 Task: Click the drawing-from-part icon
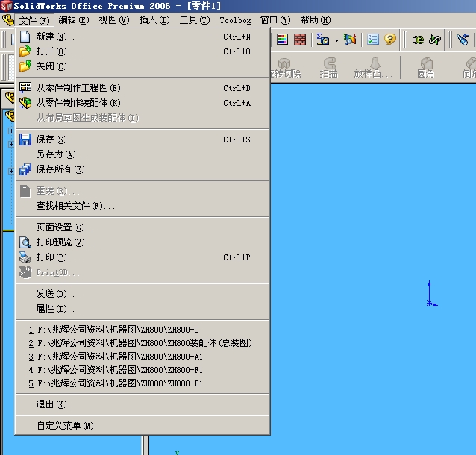(25, 88)
